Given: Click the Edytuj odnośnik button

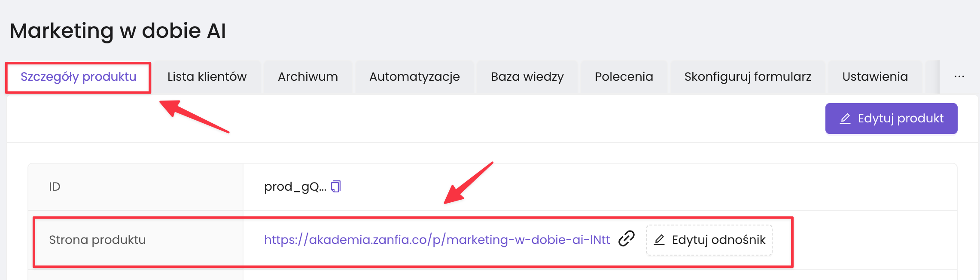Looking at the screenshot, I should click(709, 240).
